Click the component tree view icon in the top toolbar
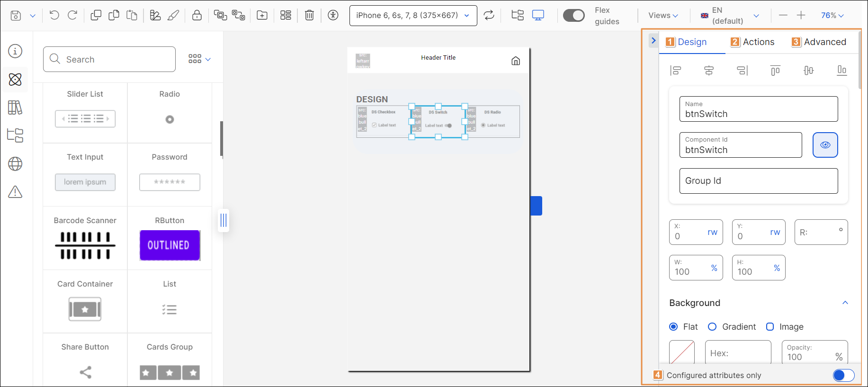 [518, 15]
